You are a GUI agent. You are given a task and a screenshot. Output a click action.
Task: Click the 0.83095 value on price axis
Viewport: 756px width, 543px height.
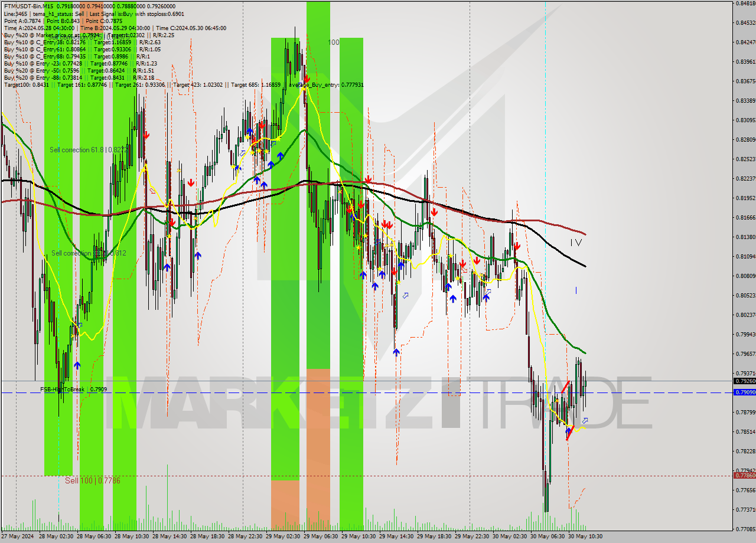coord(745,120)
